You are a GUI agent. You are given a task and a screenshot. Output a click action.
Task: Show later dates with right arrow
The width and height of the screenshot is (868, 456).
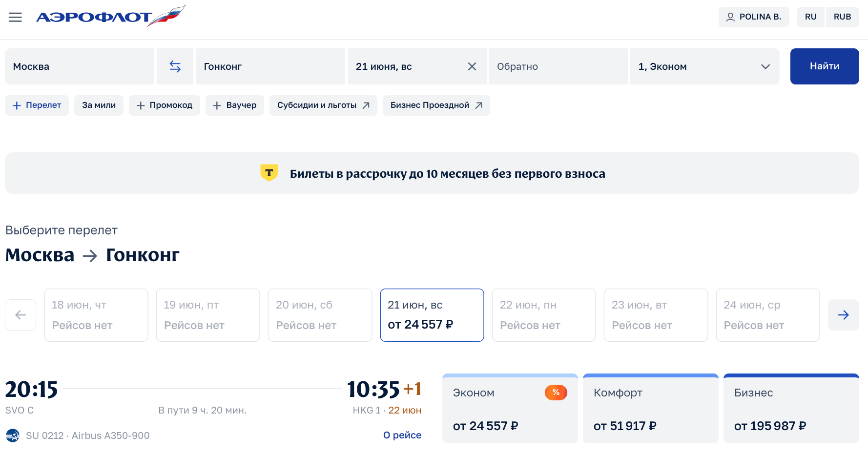tap(844, 315)
